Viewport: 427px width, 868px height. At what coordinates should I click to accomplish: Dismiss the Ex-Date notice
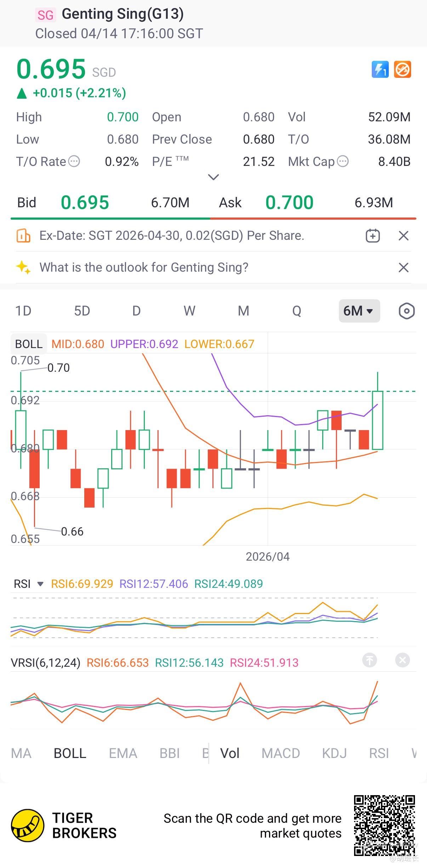(x=404, y=236)
